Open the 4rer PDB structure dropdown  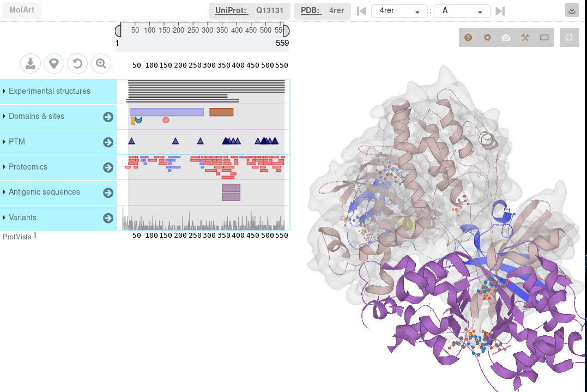[399, 10]
